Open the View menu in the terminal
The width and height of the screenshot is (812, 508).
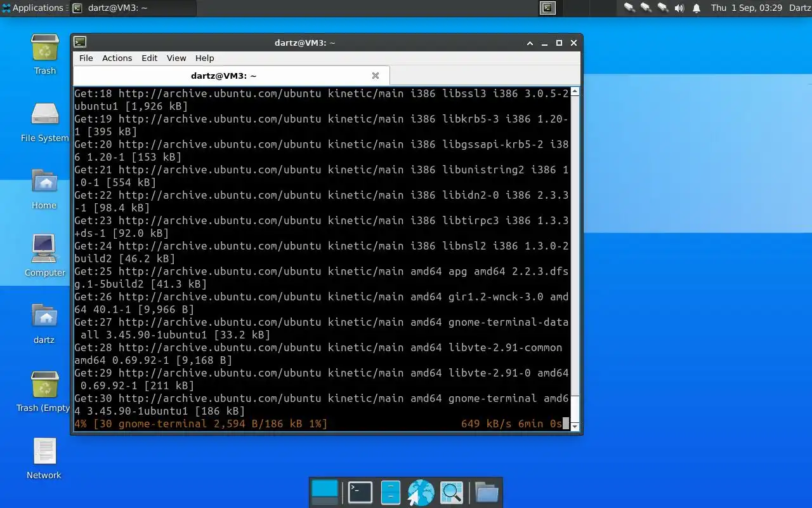click(x=176, y=58)
